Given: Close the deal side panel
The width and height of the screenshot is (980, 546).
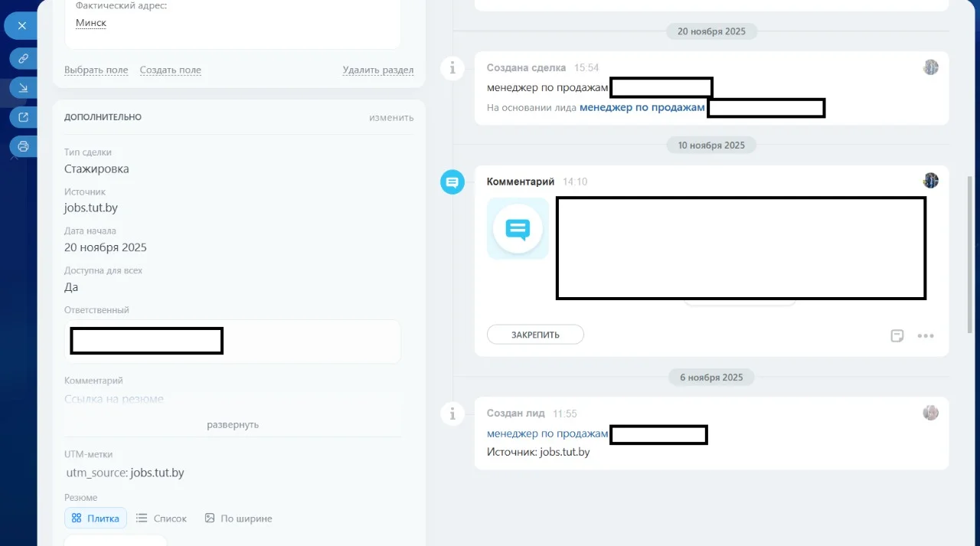Looking at the screenshot, I should [22, 26].
